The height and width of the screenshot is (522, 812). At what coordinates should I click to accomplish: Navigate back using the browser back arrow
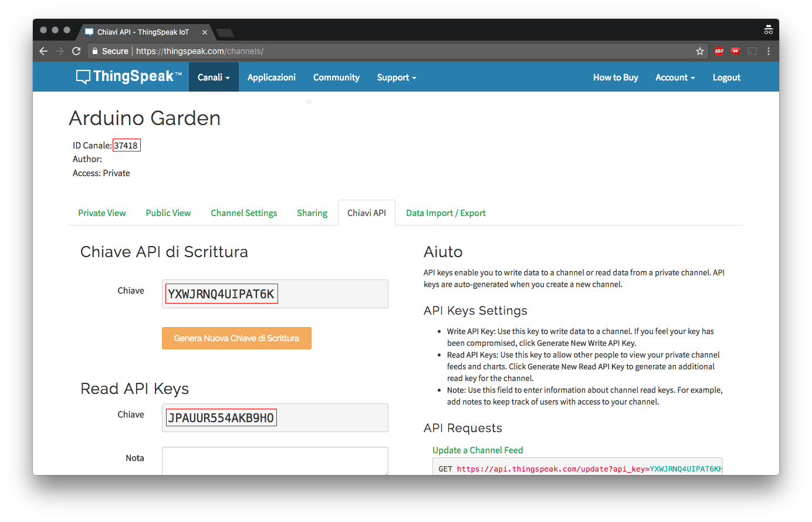[x=43, y=51]
